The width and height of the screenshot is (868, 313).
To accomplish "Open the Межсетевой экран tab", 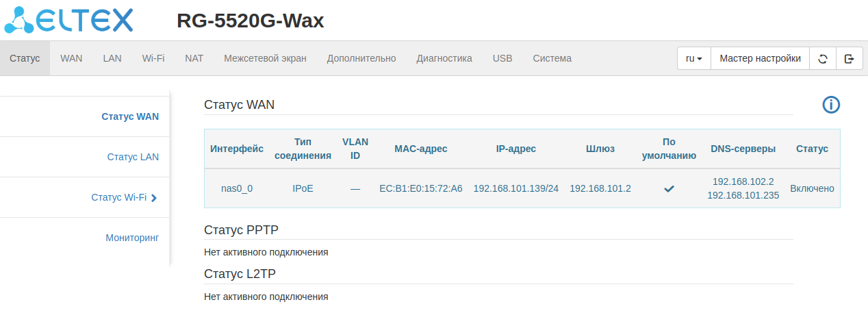I will [265, 58].
